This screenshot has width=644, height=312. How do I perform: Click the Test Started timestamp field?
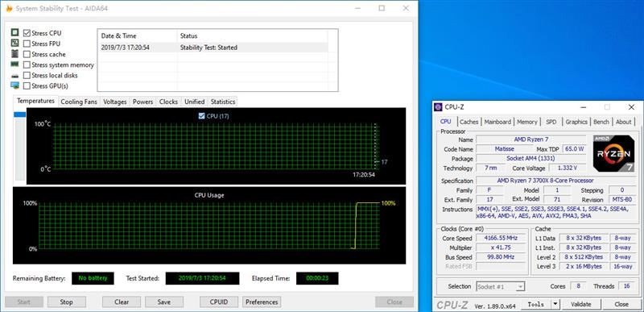click(x=202, y=278)
